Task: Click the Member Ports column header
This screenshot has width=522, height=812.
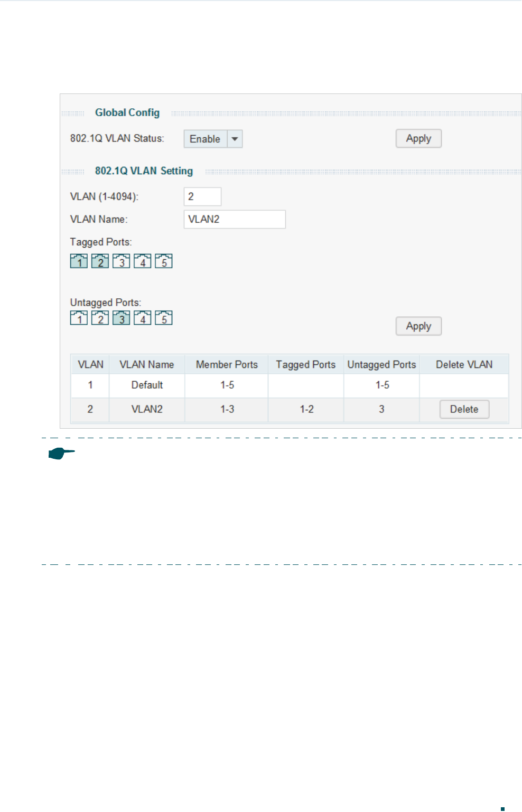Action: [x=227, y=364]
